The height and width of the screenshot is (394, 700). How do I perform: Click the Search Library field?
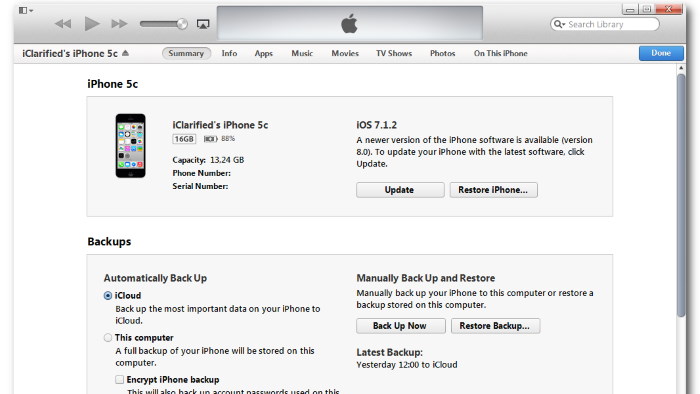point(605,24)
